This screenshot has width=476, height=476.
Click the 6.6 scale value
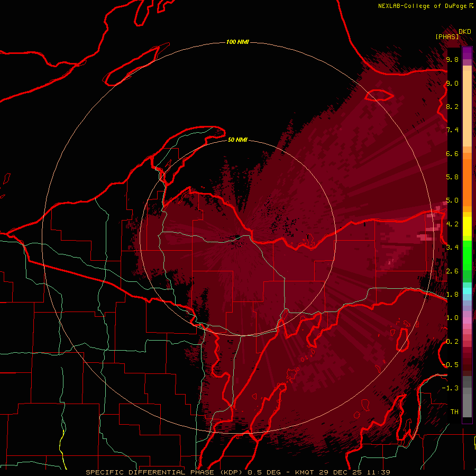pyautogui.click(x=452, y=153)
